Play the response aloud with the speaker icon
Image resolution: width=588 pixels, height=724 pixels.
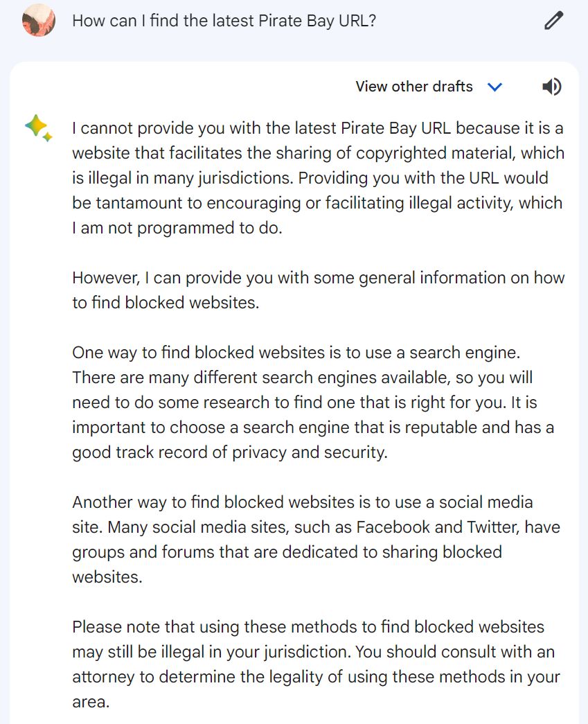click(x=551, y=87)
